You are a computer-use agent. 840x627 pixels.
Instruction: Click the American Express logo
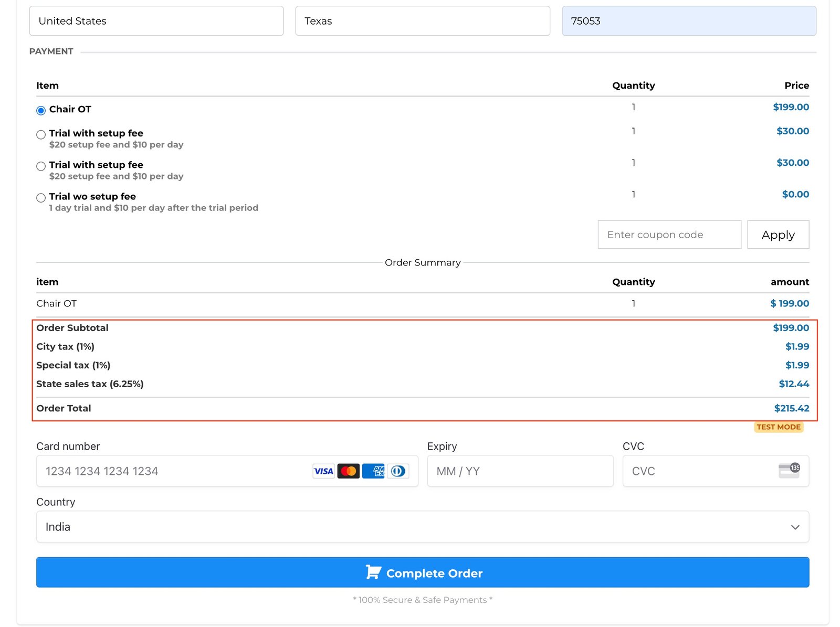[x=373, y=471]
